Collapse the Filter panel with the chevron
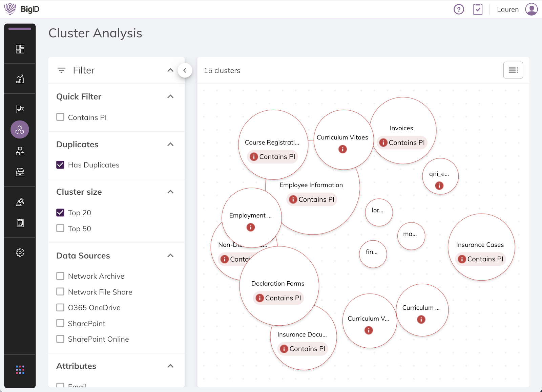Screen dimensions: 542x392 pos(185,70)
